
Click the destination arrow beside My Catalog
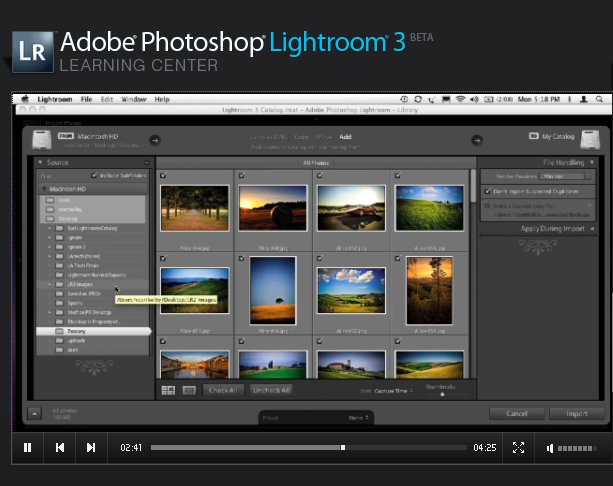point(477,140)
